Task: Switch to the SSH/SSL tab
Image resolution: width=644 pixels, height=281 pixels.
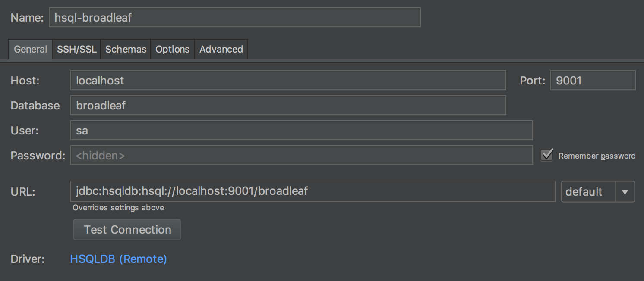Action: [x=76, y=49]
